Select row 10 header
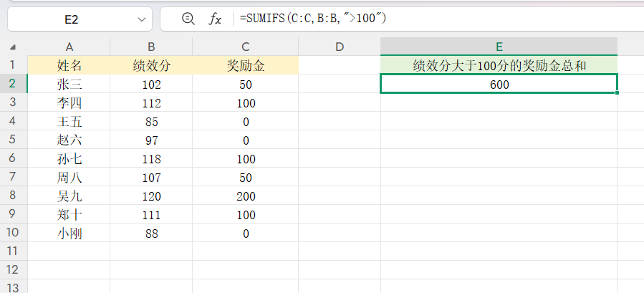Image resolution: width=644 pixels, height=293 pixels. 14,233
